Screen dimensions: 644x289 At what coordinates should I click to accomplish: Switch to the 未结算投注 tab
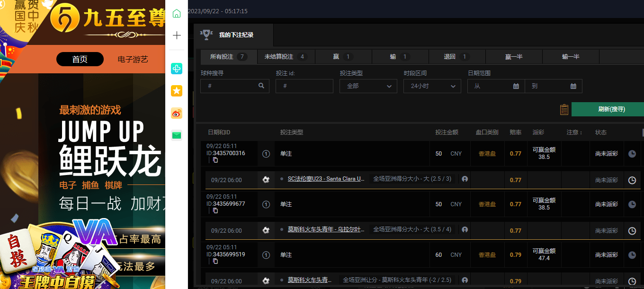click(285, 57)
